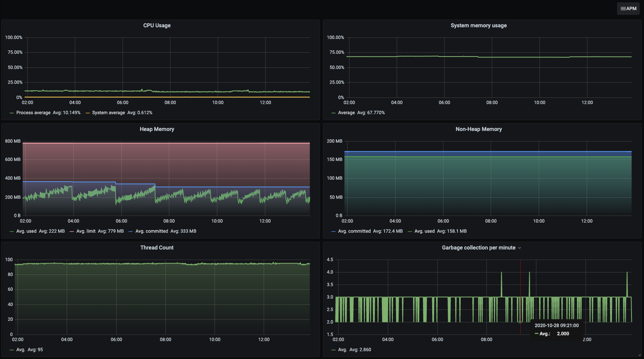Expand the Garbage collection per minute title chevron
This screenshot has width=644, height=359.
520,248
